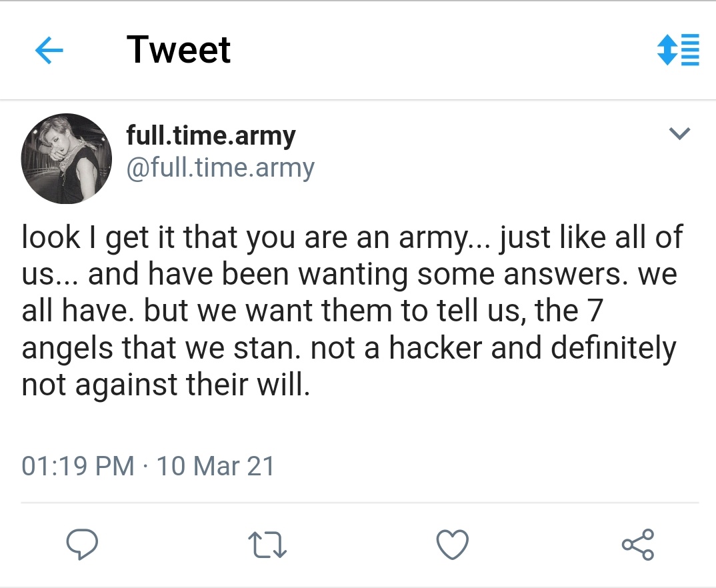Like the tweet with the heart icon
This screenshot has height=588, width=716.
point(452,545)
